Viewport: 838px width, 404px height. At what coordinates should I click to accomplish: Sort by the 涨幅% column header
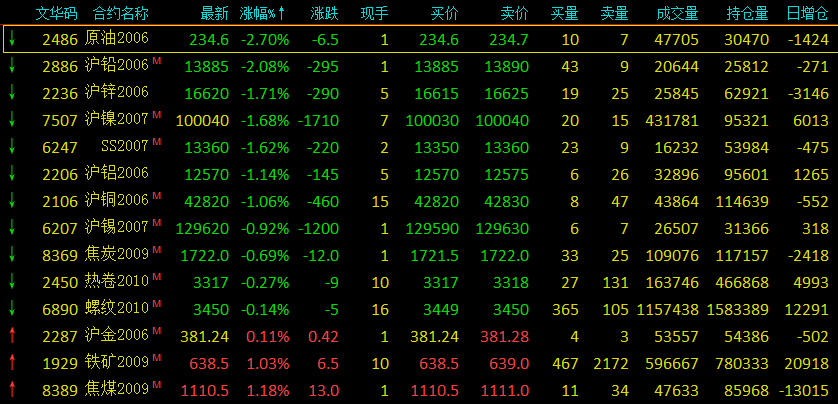click(264, 13)
